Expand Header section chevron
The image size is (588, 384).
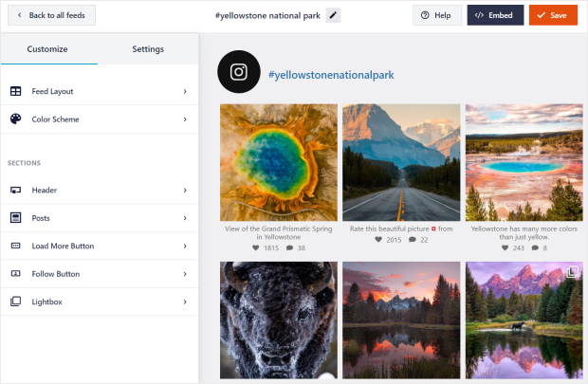click(x=185, y=191)
